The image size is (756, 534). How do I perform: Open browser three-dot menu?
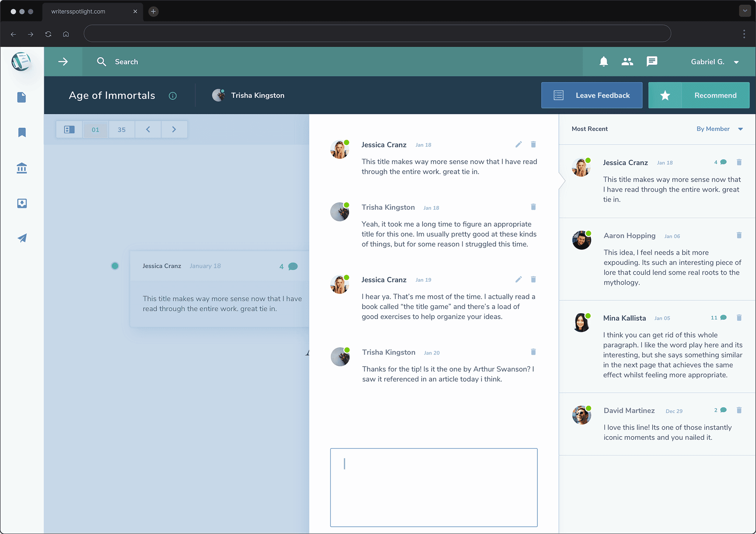[744, 34]
